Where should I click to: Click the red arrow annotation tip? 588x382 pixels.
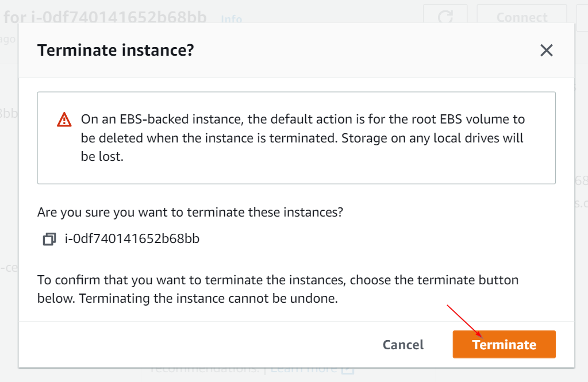click(481, 335)
